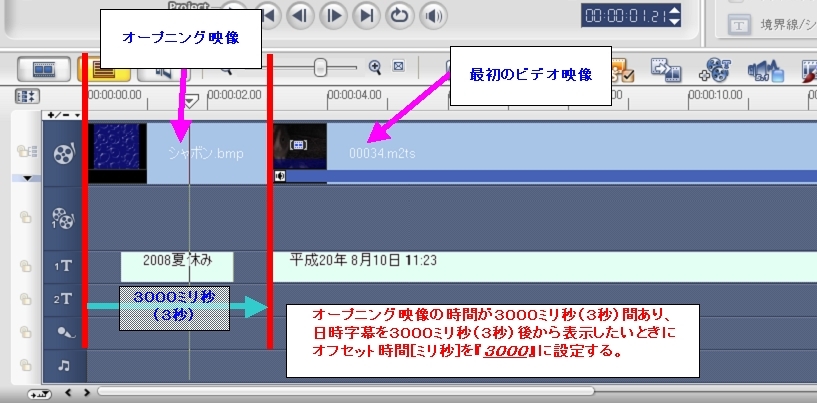Click the 00034.m2ts clip name
Screen dimensions: 817x403
coord(382,153)
